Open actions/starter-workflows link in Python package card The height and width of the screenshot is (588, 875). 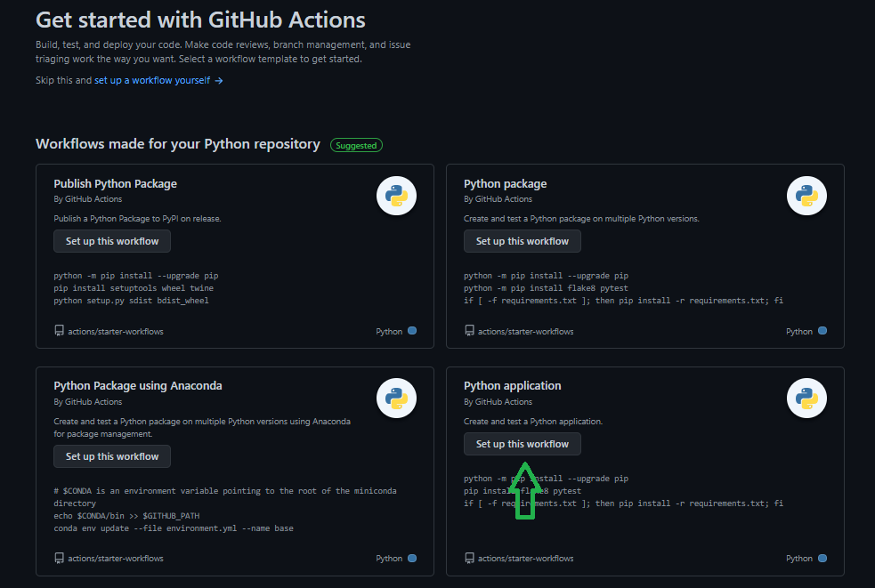pyautogui.click(x=526, y=332)
